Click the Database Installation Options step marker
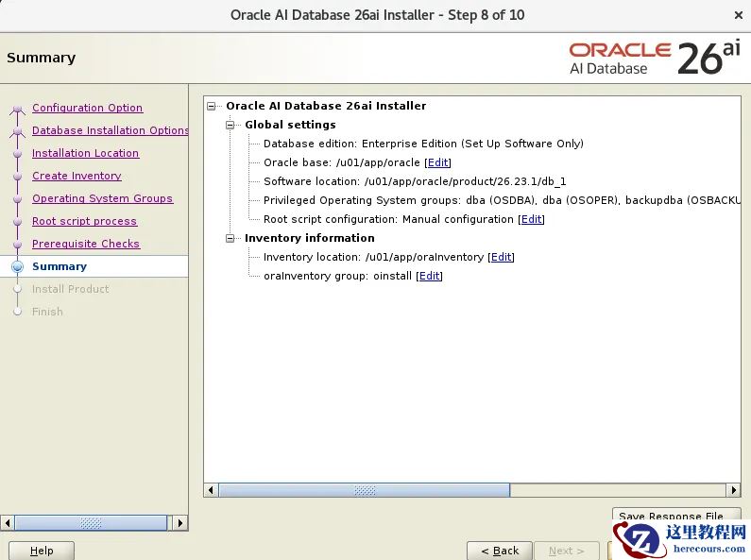 [x=18, y=132]
